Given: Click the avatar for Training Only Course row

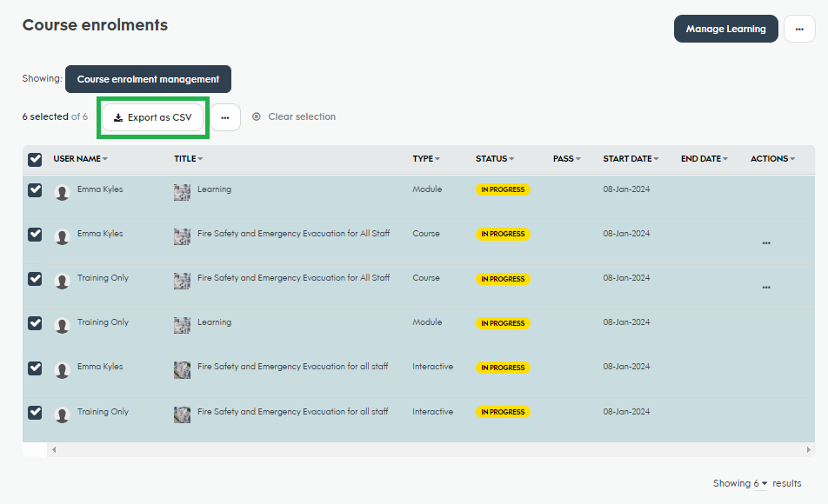Looking at the screenshot, I should point(62,281).
